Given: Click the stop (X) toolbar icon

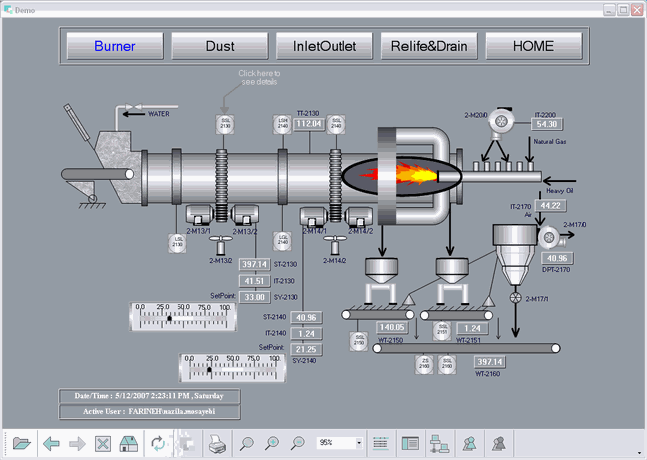Looking at the screenshot, I should [102, 444].
